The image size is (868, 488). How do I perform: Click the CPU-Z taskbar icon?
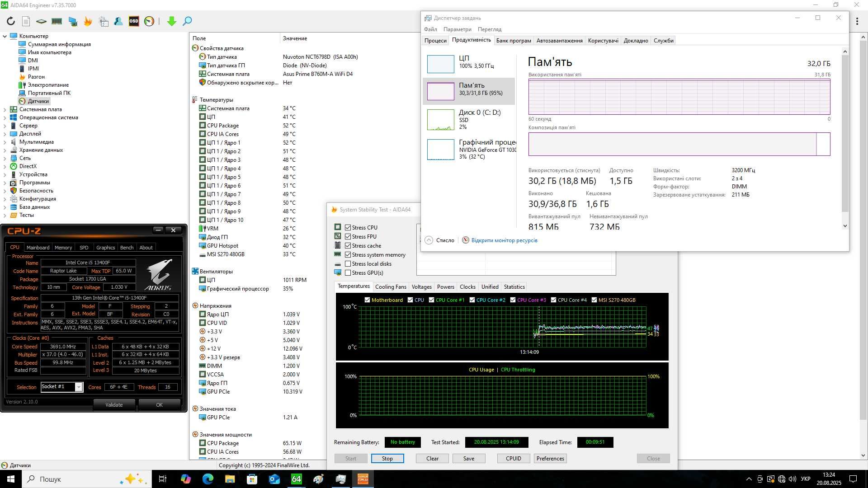(363, 479)
